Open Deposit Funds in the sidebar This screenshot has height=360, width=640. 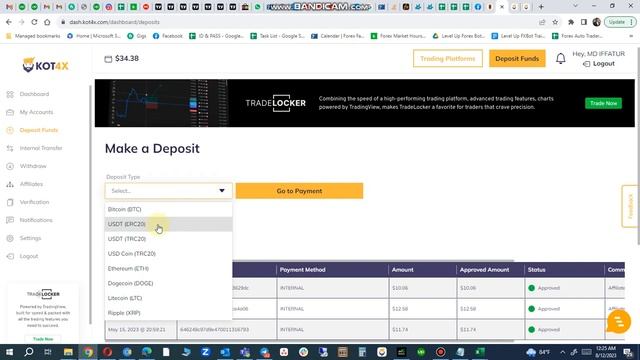click(x=39, y=130)
